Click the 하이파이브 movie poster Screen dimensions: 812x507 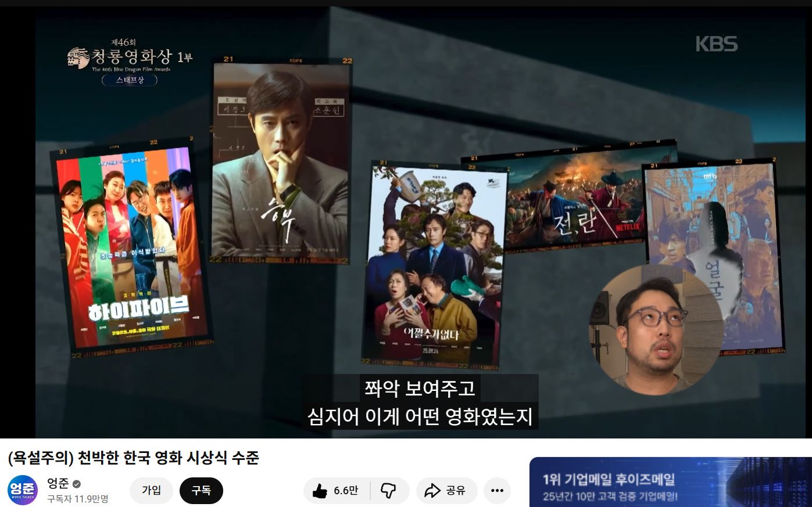pos(132,247)
